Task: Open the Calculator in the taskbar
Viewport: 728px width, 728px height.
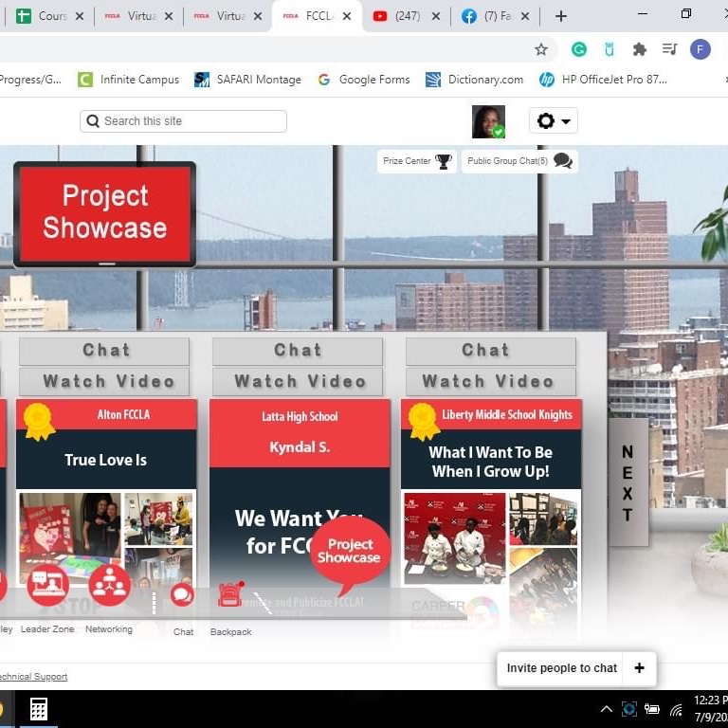Action: point(39,709)
